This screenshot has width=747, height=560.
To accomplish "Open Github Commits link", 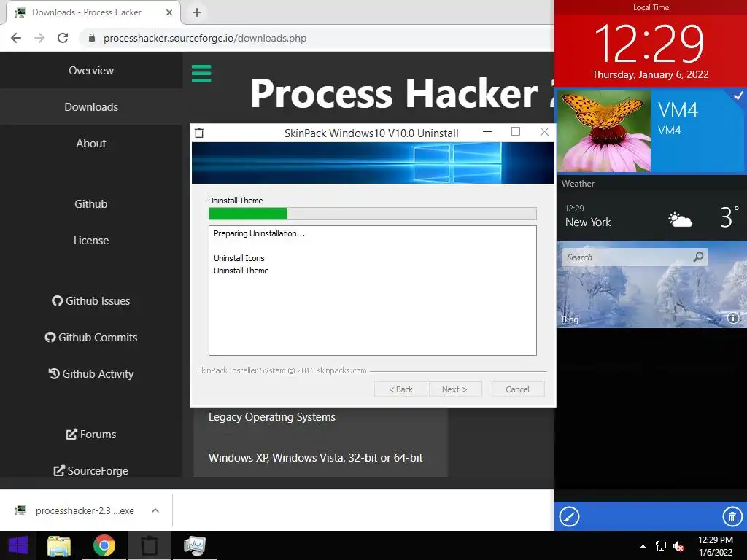I will click(x=91, y=337).
